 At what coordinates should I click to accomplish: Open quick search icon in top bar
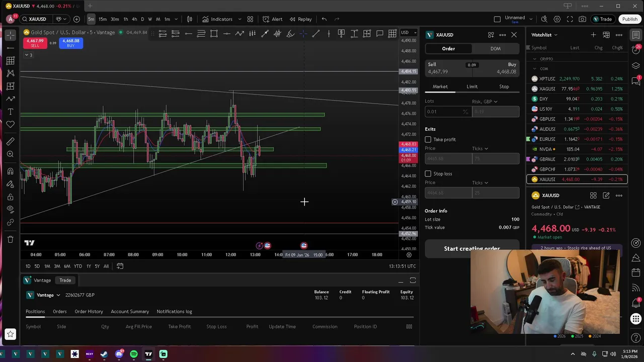coord(544,19)
